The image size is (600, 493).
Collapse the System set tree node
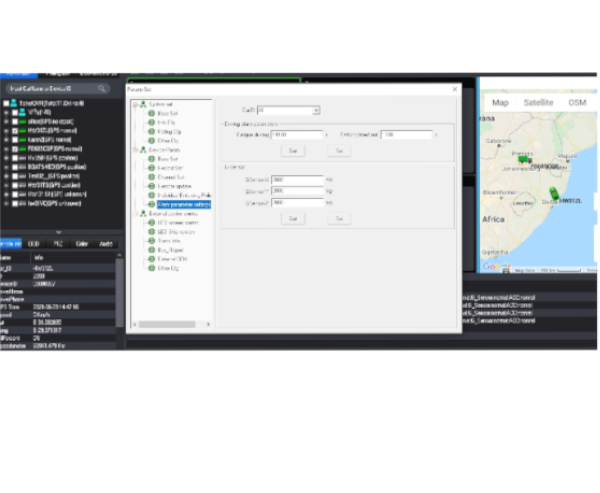tap(135, 105)
